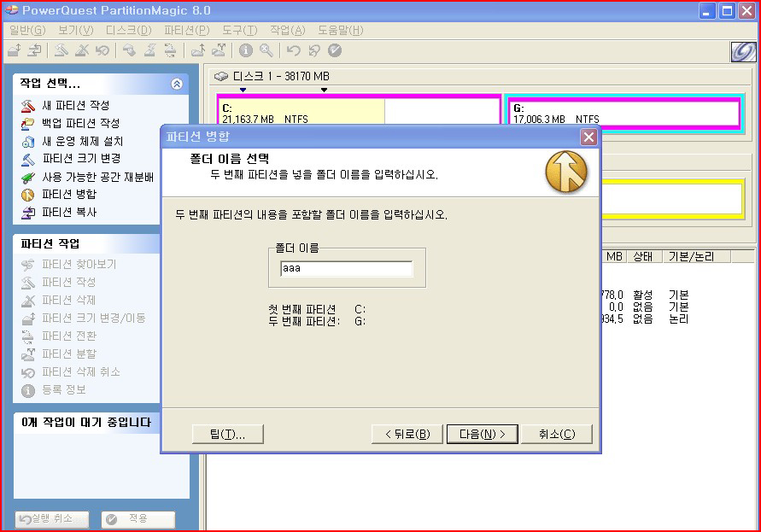Click the apply checkmark toolbar icon

[x=335, y=50]
